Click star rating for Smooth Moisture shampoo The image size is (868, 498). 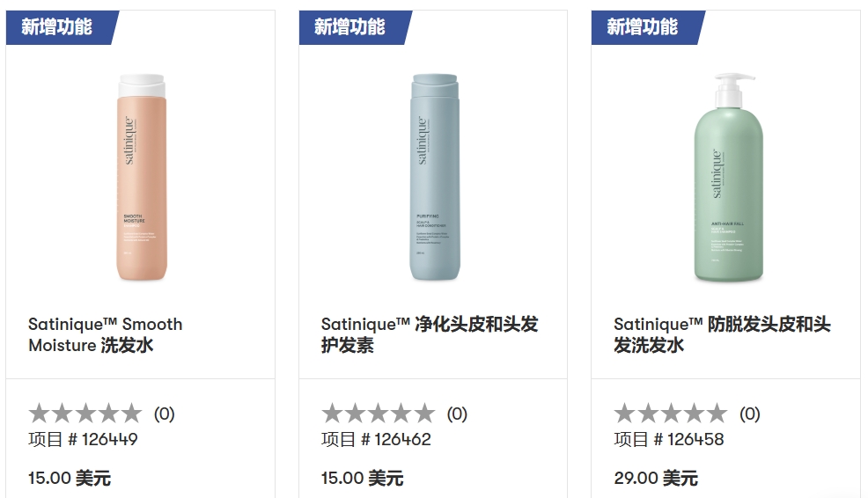click(85, 414)
